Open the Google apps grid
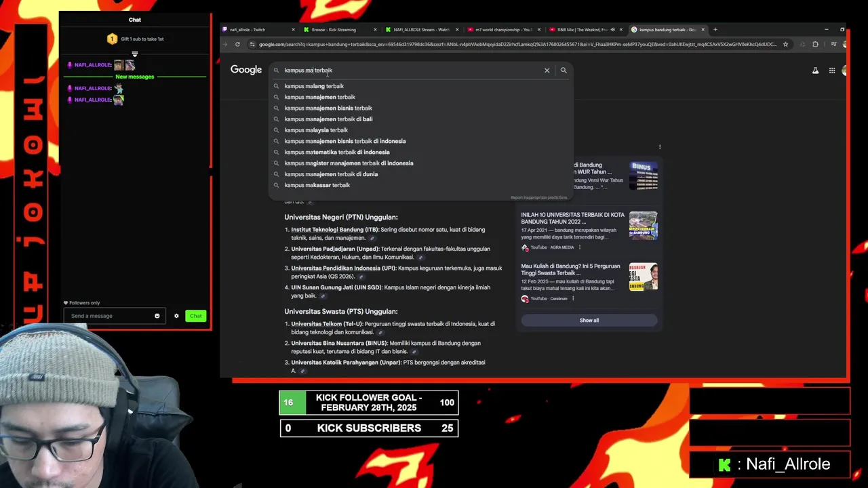868x488 pixels. pyautogui.click(x=832, y=70)
